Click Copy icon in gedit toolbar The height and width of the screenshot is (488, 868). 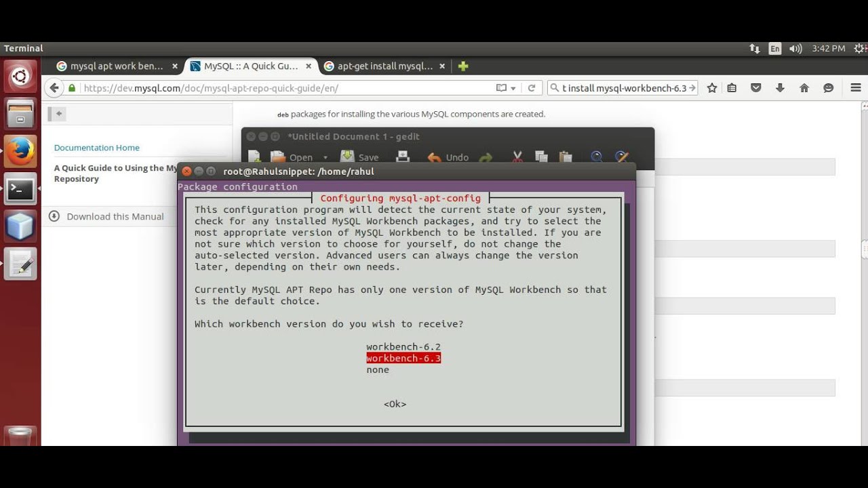(541, 157)
